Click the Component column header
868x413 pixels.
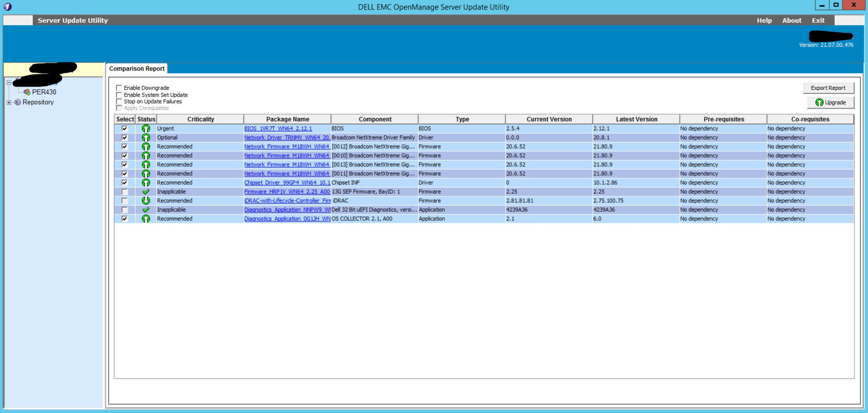click(x=375, y=119)
